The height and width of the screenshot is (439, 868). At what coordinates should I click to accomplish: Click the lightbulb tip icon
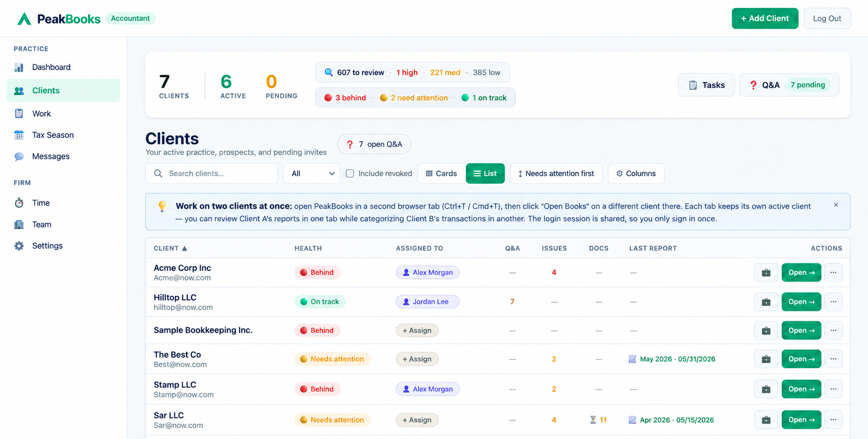click(162, 207)
